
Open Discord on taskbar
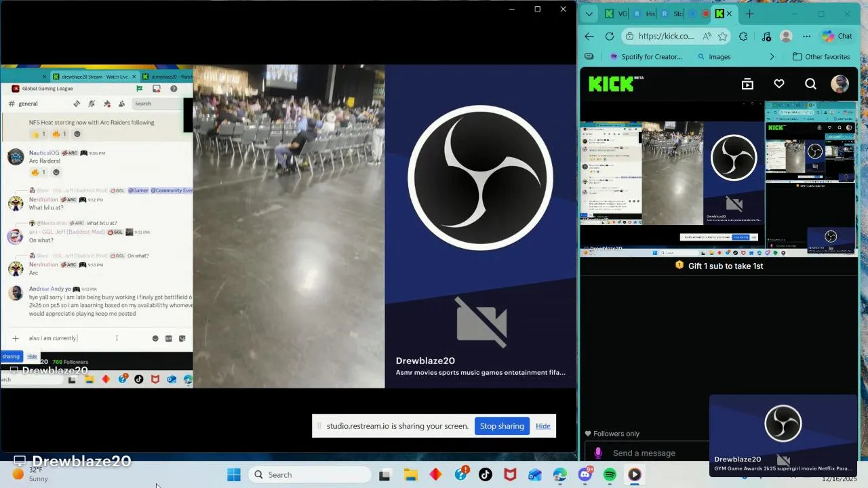585,474
